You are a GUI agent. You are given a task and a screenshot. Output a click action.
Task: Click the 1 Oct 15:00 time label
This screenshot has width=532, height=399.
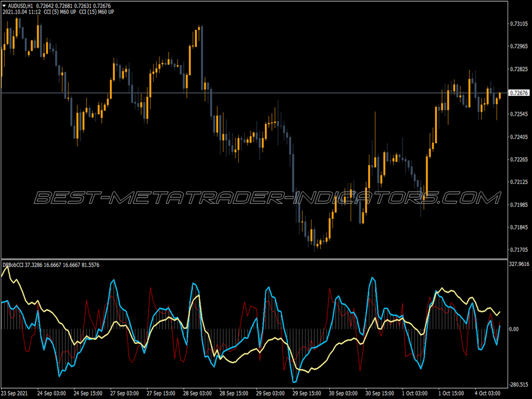[451, 393]
